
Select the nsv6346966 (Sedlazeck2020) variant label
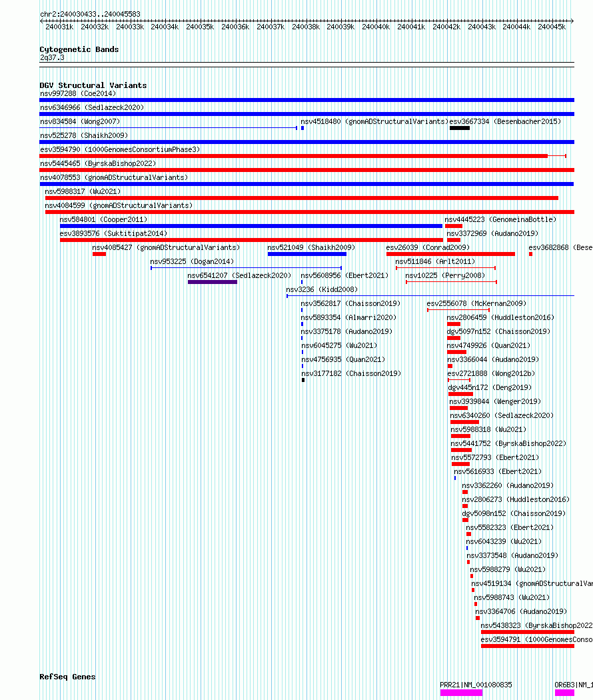click(x=92, y=107)
